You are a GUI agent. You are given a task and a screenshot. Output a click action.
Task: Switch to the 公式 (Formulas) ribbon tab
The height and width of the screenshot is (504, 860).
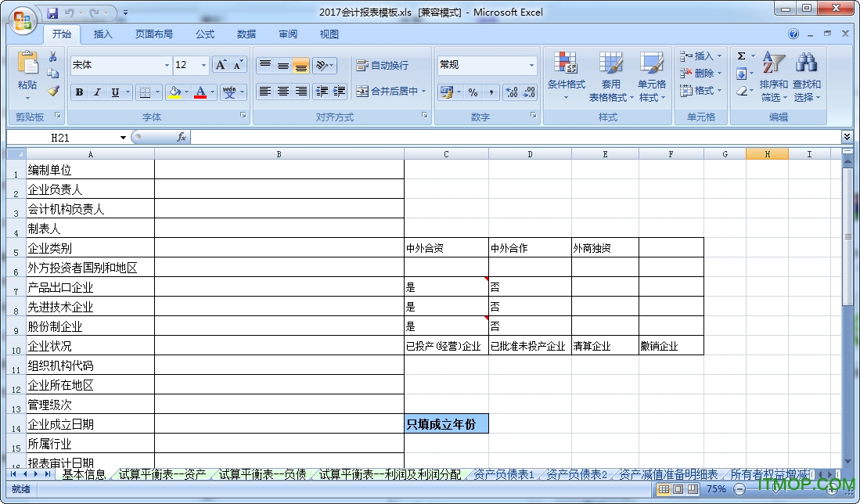(205, 34)
